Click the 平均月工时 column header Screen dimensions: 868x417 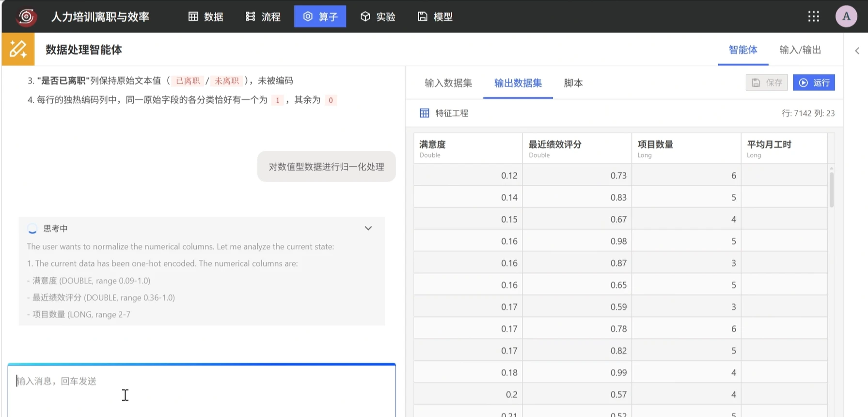click(x=784, y=148)
